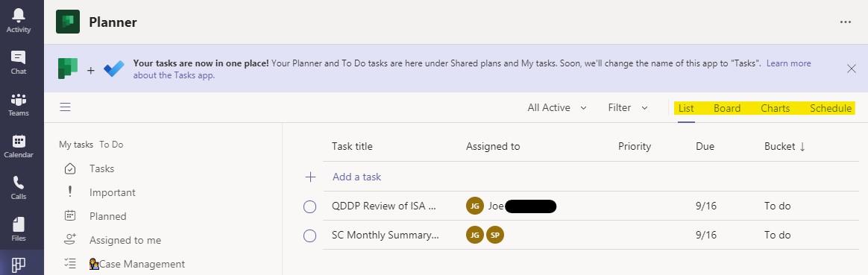Switch to the Board view tab

[x=727, y=109]
